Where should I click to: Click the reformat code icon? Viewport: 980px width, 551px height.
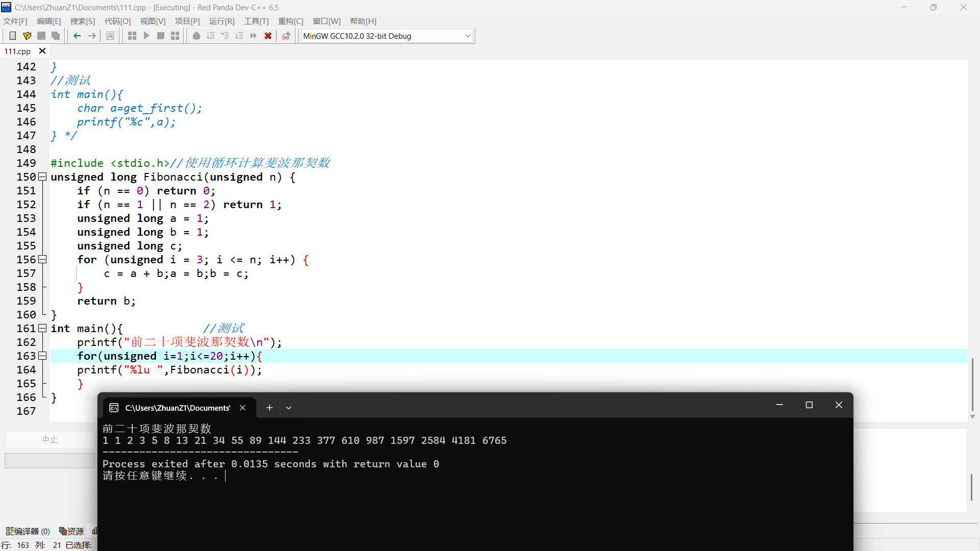pyautogui.click(x=110, y=36)
